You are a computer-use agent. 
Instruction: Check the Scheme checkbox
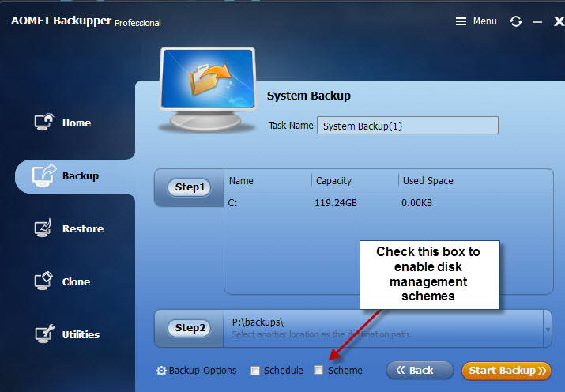tap(318, 370)
